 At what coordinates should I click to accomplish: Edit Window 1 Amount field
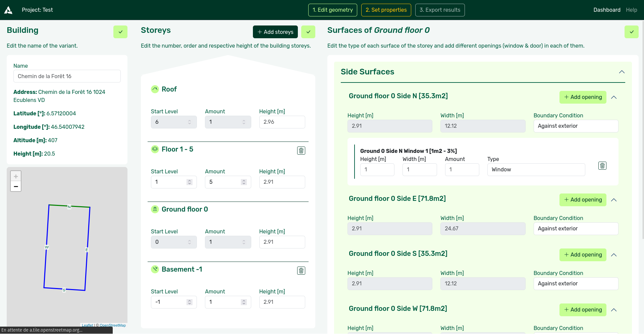462,170
